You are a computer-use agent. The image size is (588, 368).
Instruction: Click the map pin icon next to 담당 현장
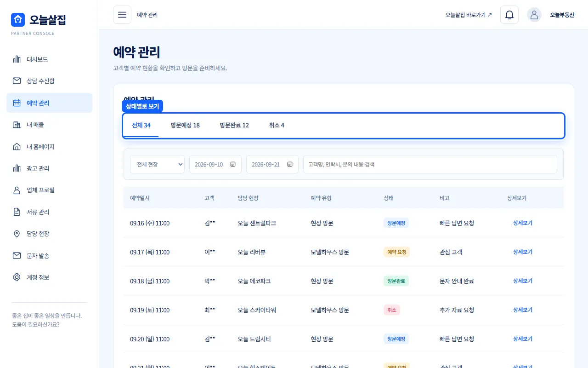(x=17, y=234)
